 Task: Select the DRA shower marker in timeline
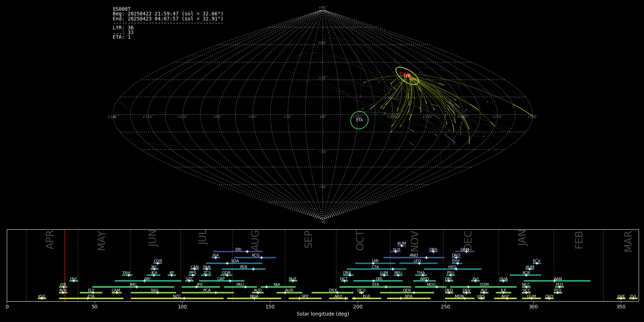[350, 275]
